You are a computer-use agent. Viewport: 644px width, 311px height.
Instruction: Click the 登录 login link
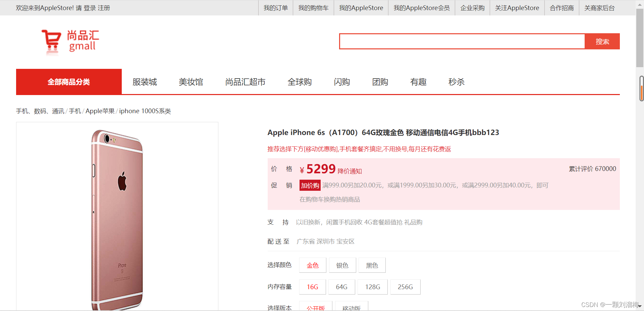(90, 8)
